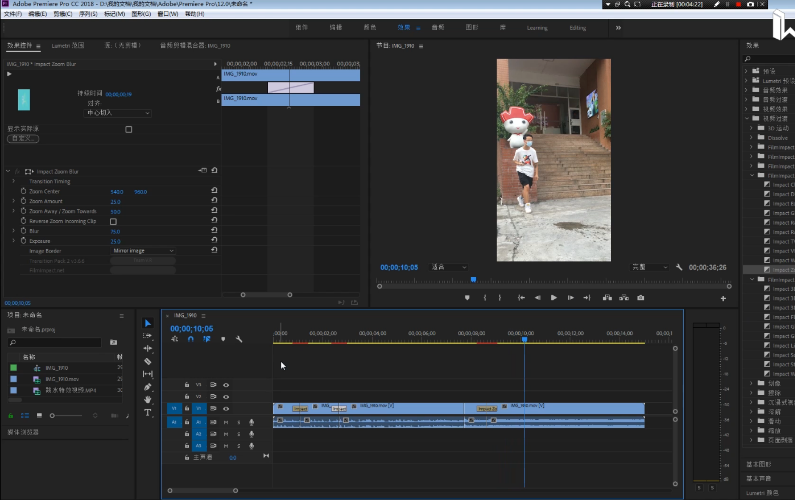Toggle timeline snap magnet icon
Image resolution: width=795 pixels, height=500 pixels.
pos(190,339)
